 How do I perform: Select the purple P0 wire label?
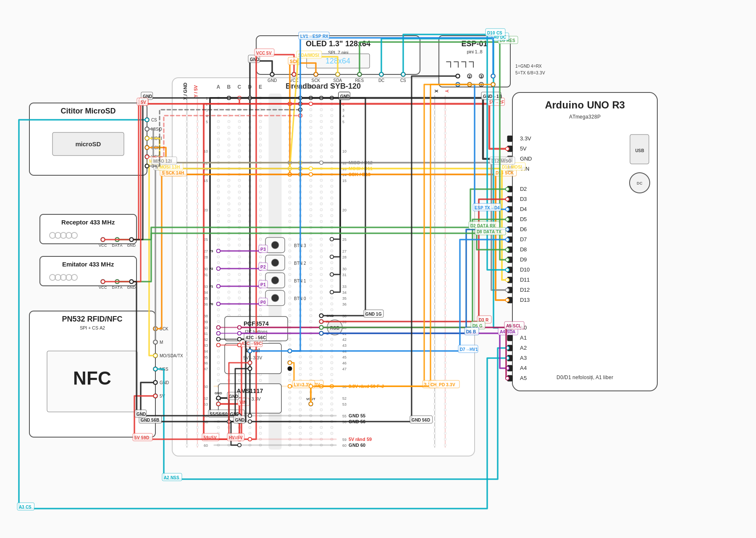point(263,302)
